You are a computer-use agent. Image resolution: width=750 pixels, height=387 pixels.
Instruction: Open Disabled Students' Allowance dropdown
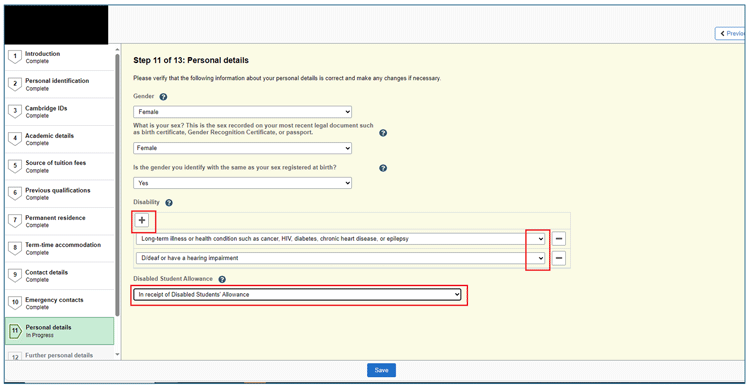(297, 295)
